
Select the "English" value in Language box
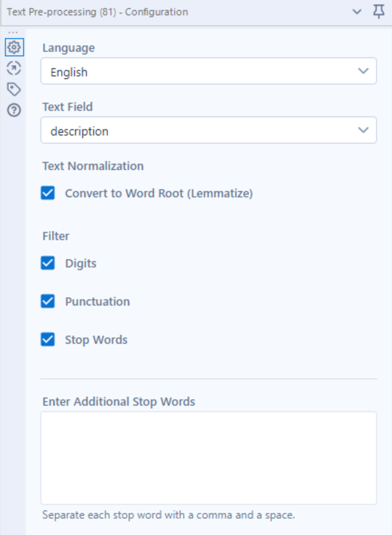(69, 72)
